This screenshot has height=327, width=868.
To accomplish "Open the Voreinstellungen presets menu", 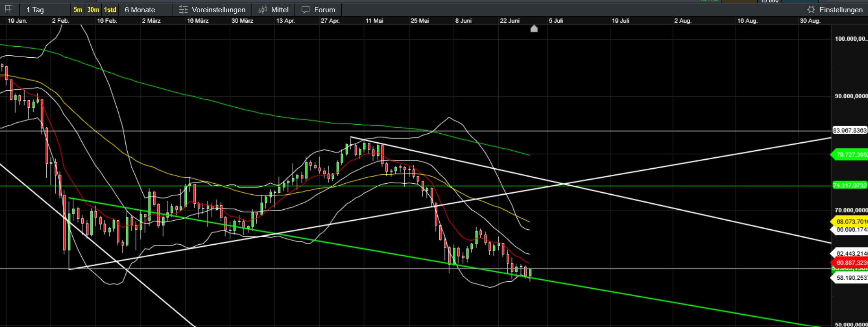I will 212,9.
